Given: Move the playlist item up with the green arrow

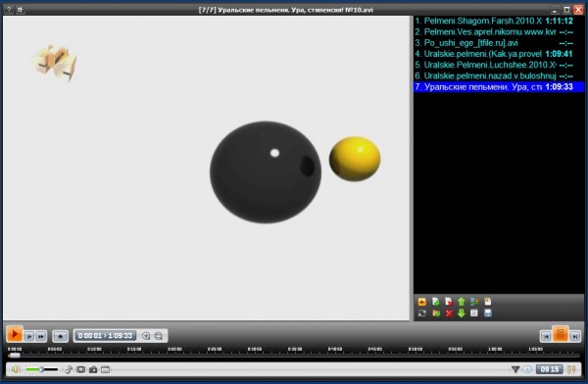Looking at the screenshot, I should (x=462, y=302).
